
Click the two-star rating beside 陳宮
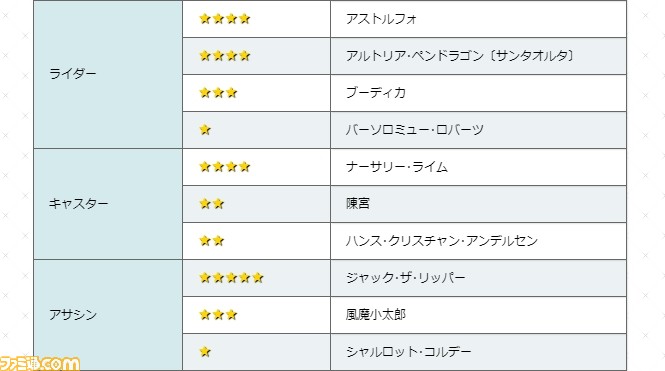[212, 204]
